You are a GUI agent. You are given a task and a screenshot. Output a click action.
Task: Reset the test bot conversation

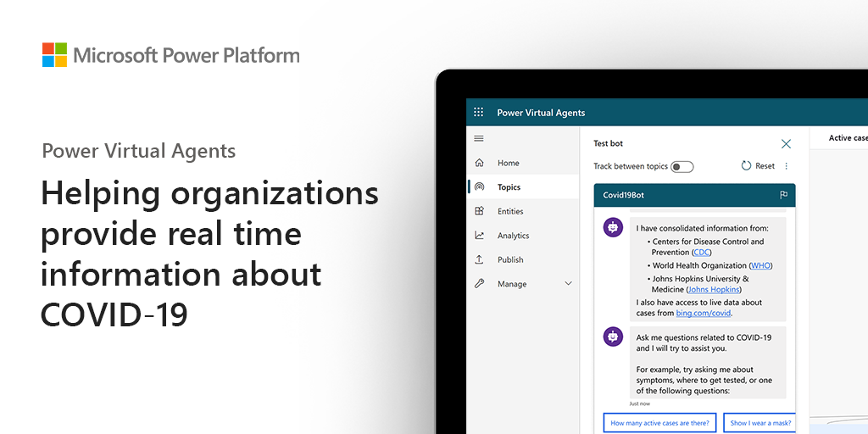(x=758, y=166)
